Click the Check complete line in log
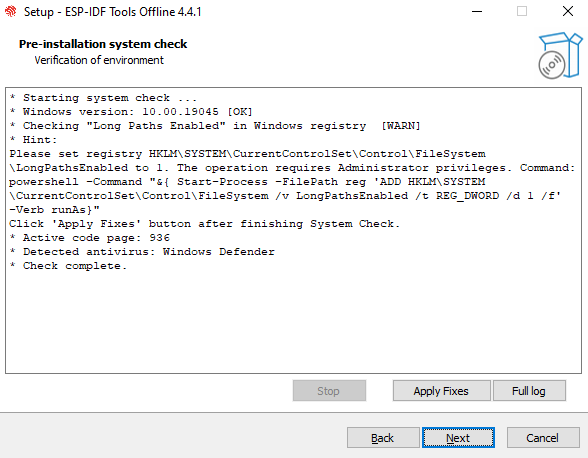 click(68, 266)
